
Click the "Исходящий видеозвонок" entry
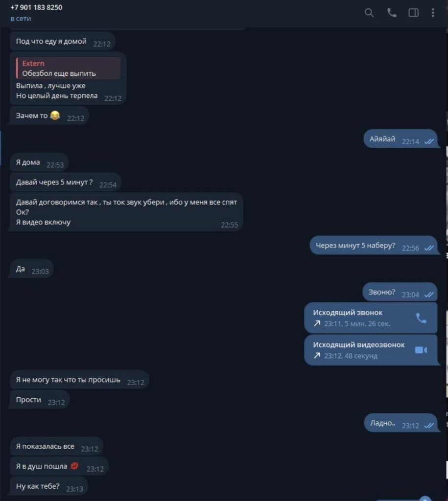click(371, 350)
